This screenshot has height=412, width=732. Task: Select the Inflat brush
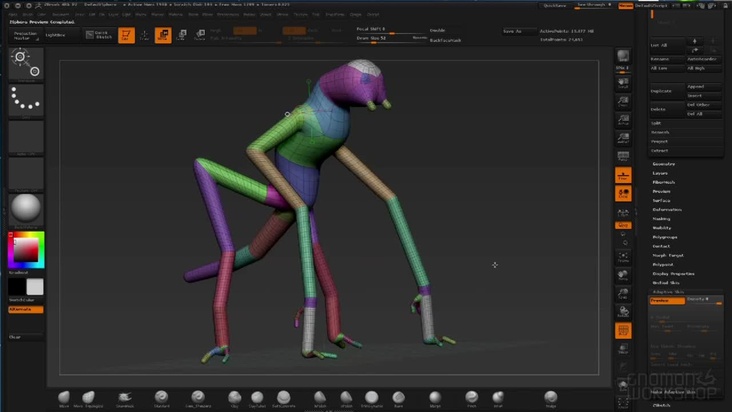(498, 398)
